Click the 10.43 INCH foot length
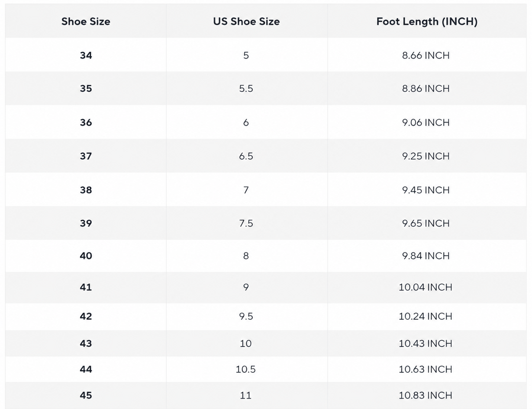 (426, 344)
